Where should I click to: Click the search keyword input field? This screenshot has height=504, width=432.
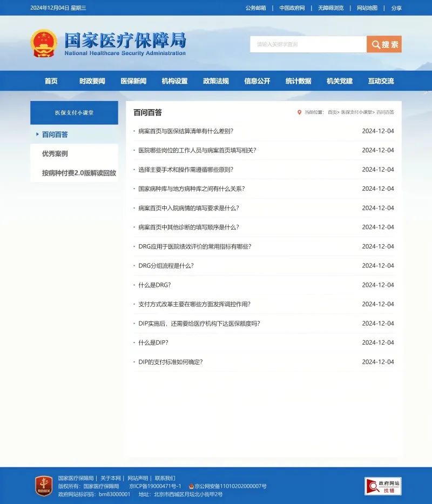tap(308, 44)
